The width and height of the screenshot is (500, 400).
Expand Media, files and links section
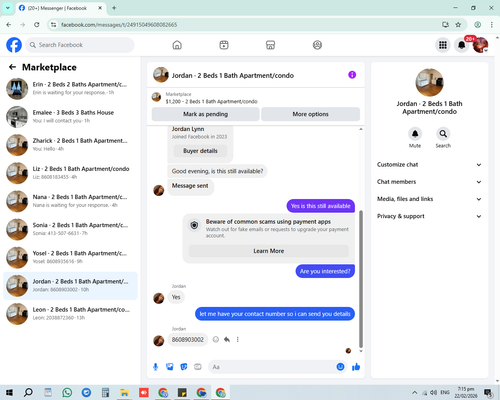point(429,199)
